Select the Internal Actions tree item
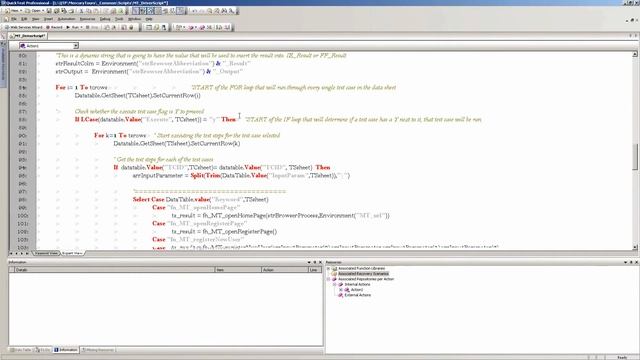 357,284
